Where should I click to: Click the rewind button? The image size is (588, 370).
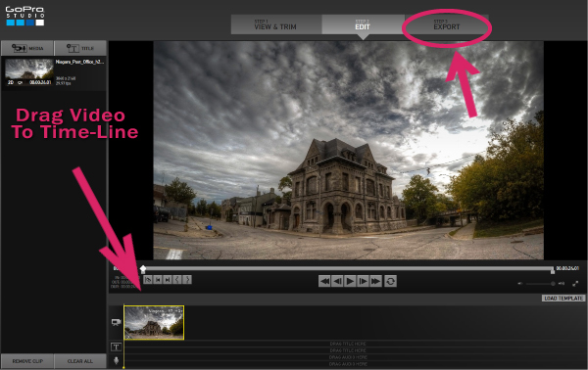[x=324, y=281]
